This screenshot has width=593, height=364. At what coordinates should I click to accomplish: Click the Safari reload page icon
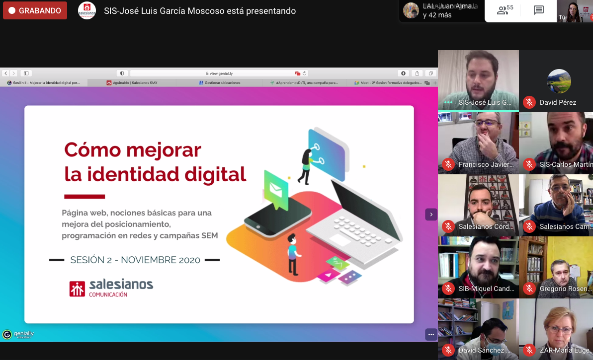click(305, 73)
